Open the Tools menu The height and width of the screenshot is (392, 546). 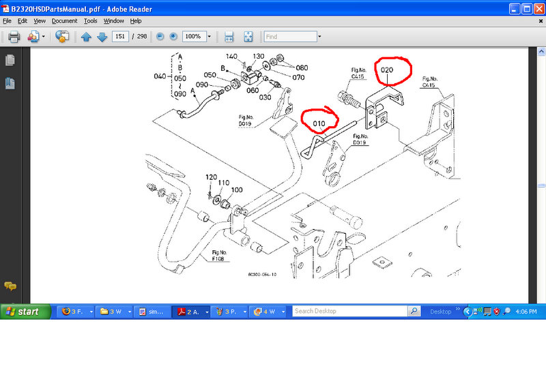pyautogui.click(x=91, y=21)
